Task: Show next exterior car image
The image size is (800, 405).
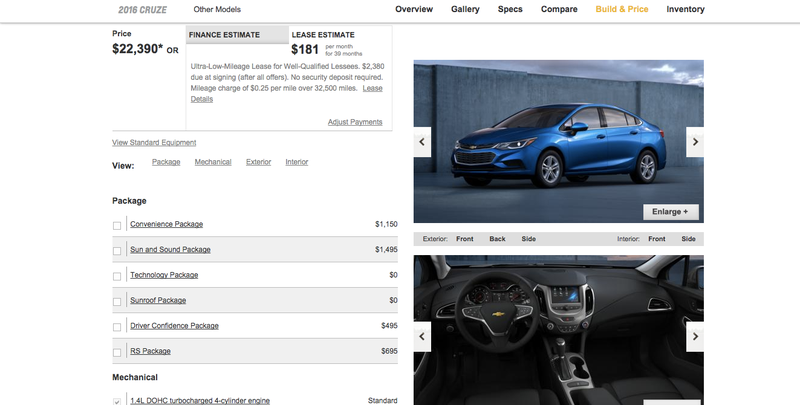Action: coord(695,142)
